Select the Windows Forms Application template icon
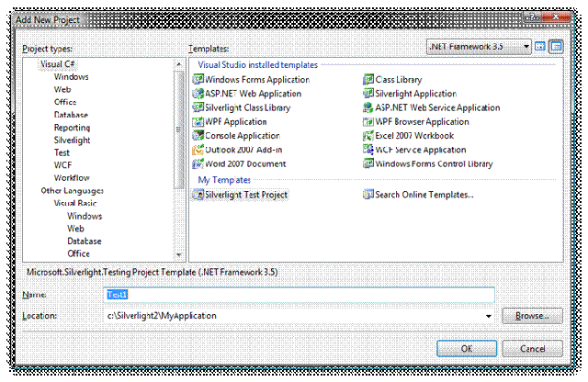Viewport: 588px width, 382px height. pyautogui.click(x=198, y=80)
